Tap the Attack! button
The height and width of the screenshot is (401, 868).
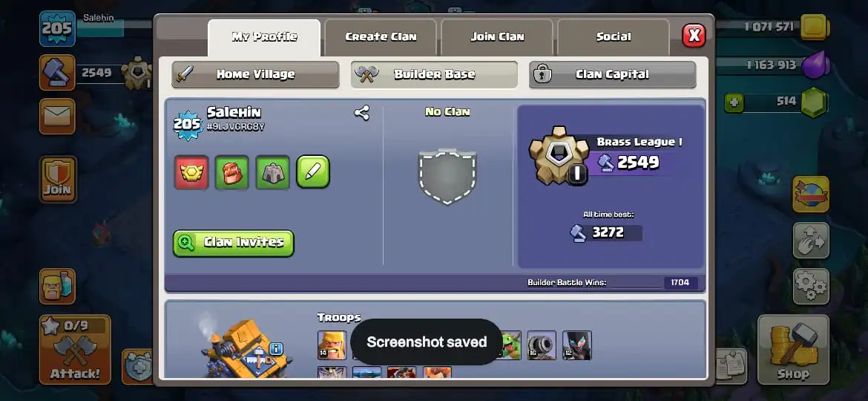(x=75, y=350)
